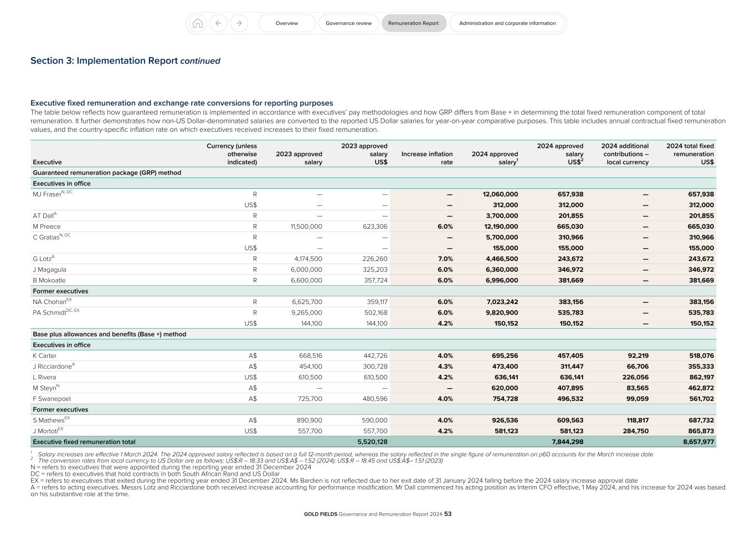Viewport: 756px width, 536px height.
Task: Switch to the Overview tab
Action: [286, 23]
